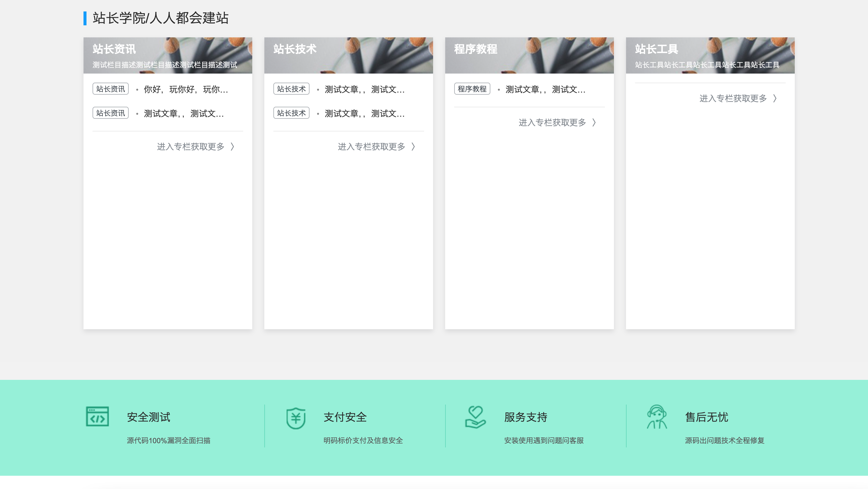This screenshot has height=489, width=868.
Task: Click 源码出问题技术全程修复 description
Action: 725,440
